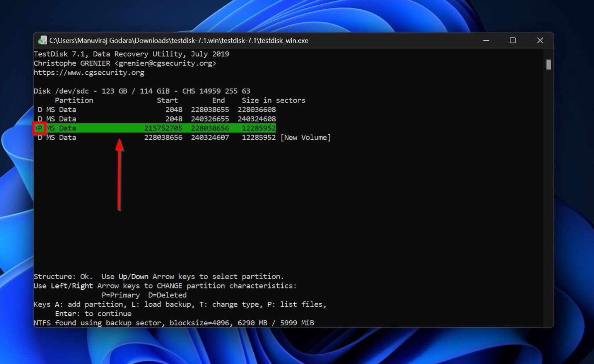Select the highlighted green P MS Data partition row
This screenshot has height=364, width=594.
(x=155, y=128)
